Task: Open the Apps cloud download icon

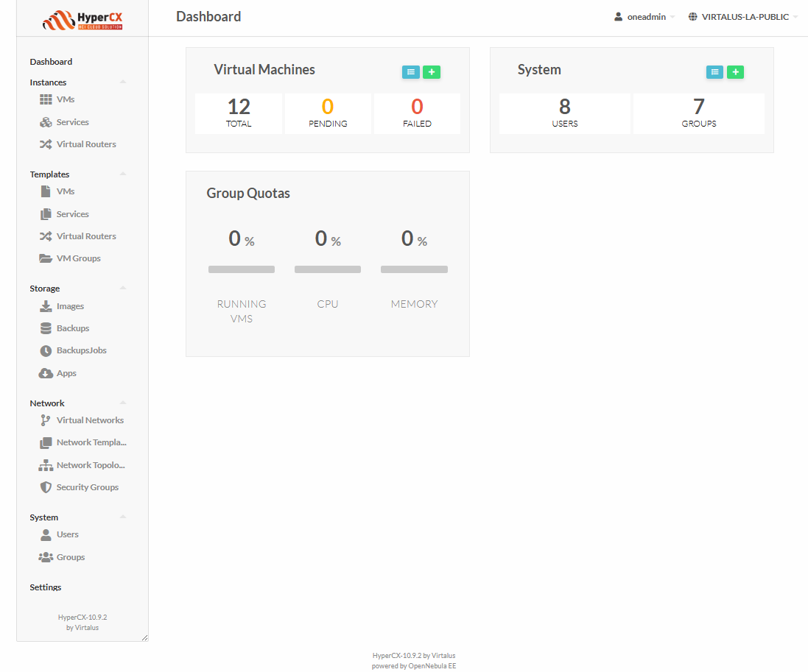Action: (46, 373)
